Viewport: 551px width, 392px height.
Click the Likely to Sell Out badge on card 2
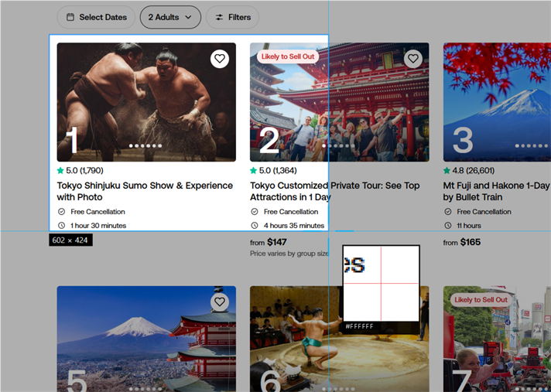tap(287, 56)
